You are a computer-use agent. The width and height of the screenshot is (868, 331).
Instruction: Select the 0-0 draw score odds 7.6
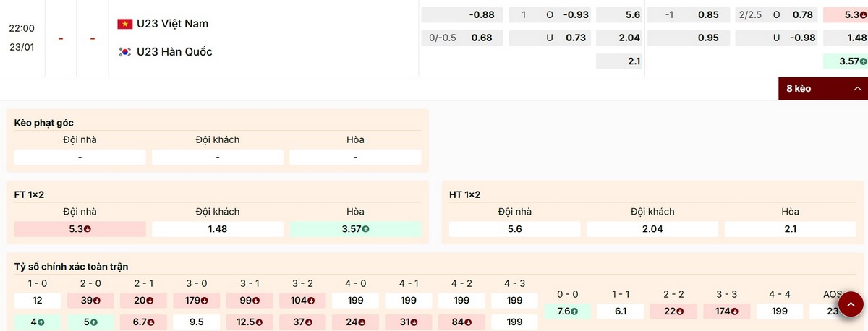(x=567, y=311)
